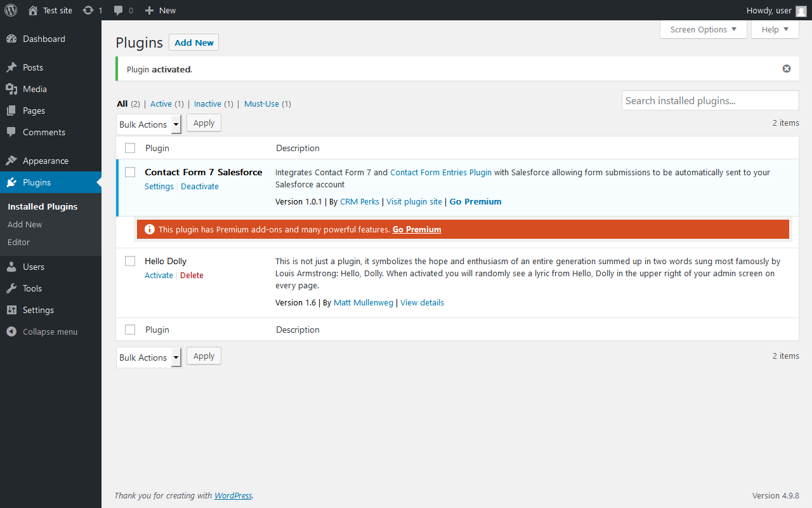
Task: Click the Add New button beside Plugins heading
Action: tap(193, 43)
